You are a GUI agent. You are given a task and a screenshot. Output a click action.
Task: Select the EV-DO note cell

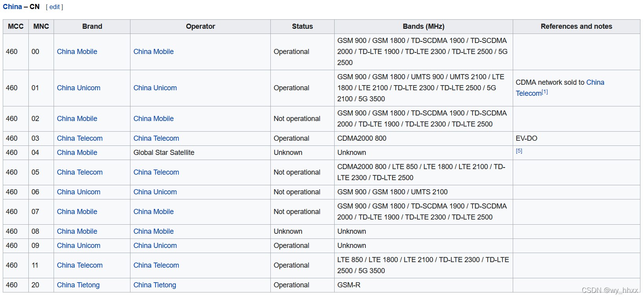pos(576,138)
